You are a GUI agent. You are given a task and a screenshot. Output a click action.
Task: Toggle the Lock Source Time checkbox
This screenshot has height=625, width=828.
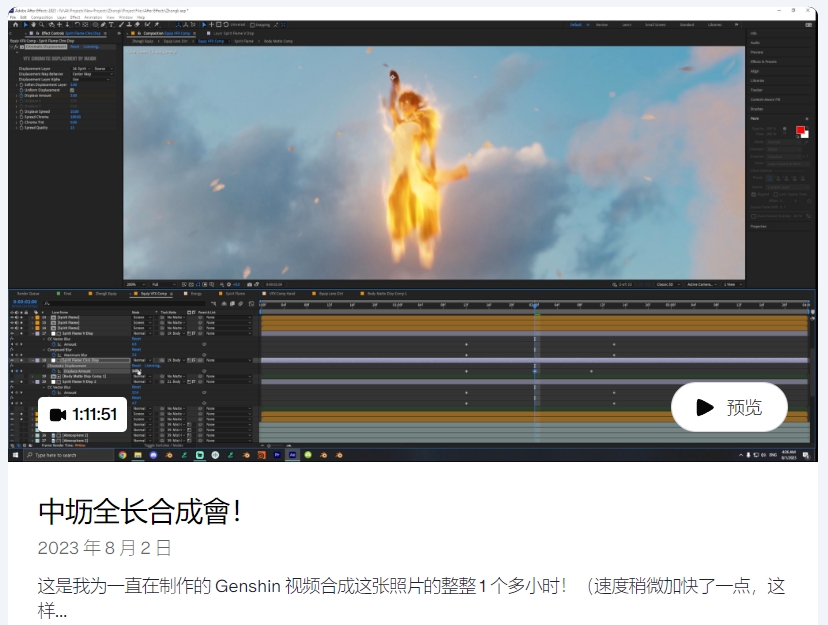775,194
